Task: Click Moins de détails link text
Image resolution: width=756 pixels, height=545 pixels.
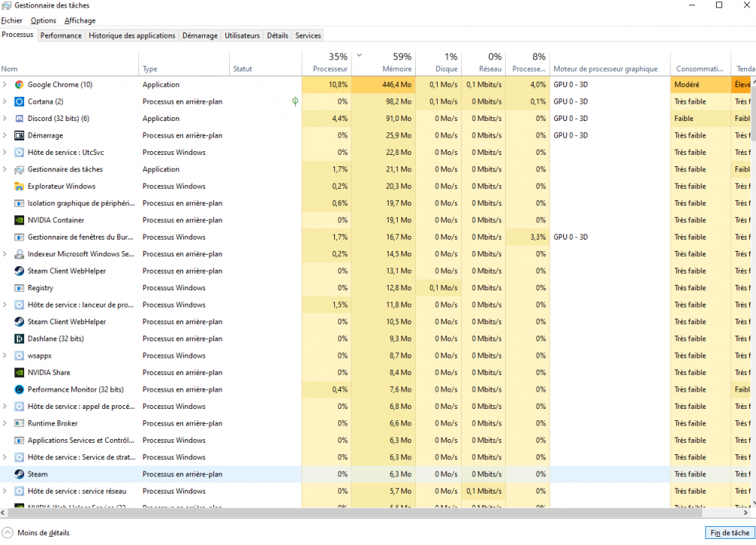Action: point(43,532)
